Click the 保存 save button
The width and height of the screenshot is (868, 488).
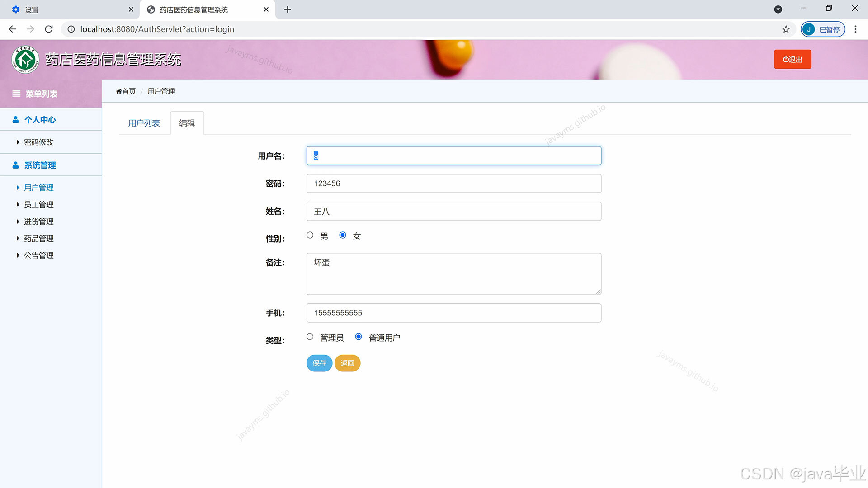pos(319,363)
